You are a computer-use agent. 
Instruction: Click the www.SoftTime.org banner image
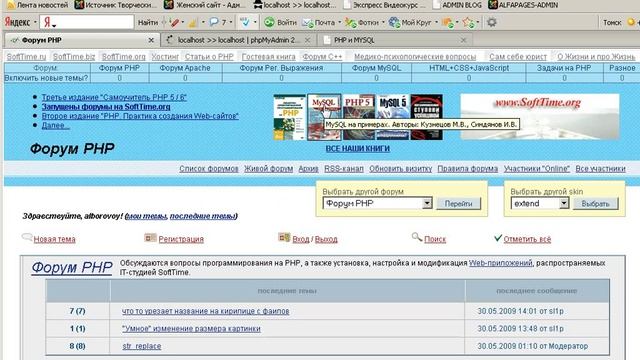tap(540, 117)
